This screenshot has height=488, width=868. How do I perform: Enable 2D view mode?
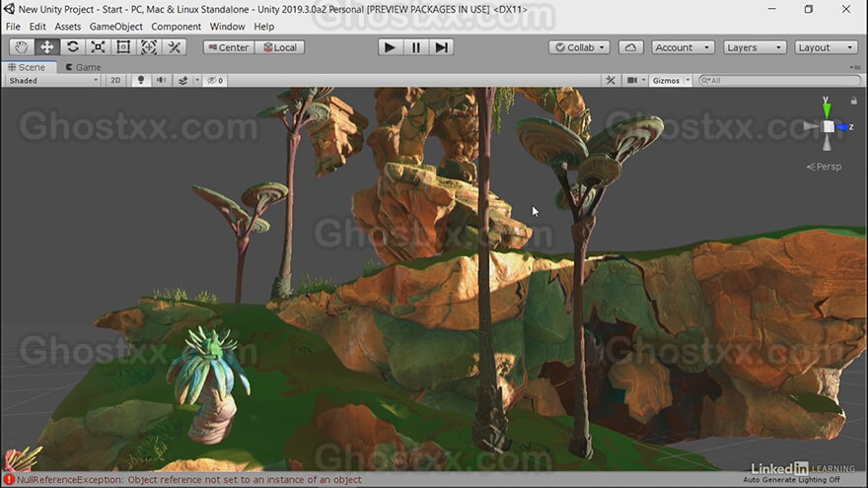click(115, 80)
